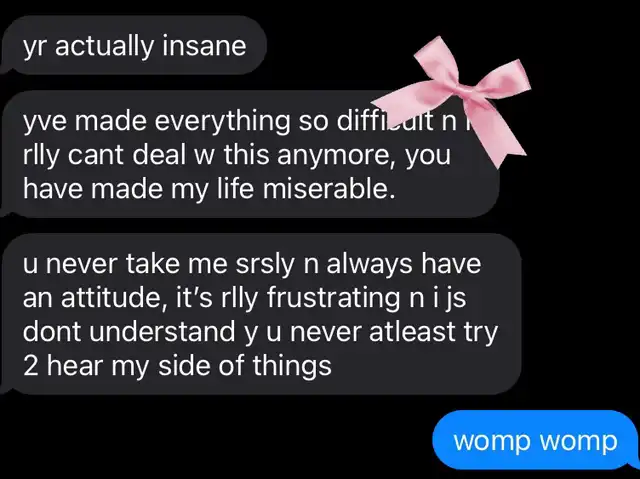Tap the pink ribbon bow sticker

tap(453, 100)
